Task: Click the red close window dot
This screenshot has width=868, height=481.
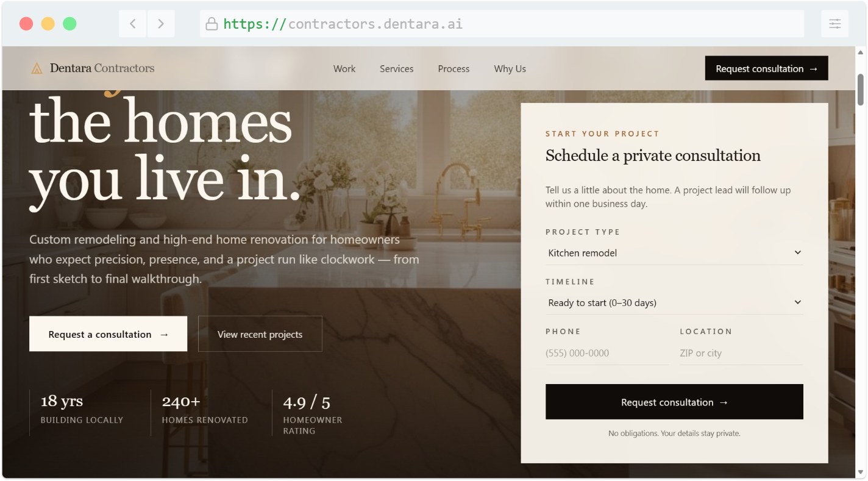Action: pyautogui.click(x=26, y=24)
